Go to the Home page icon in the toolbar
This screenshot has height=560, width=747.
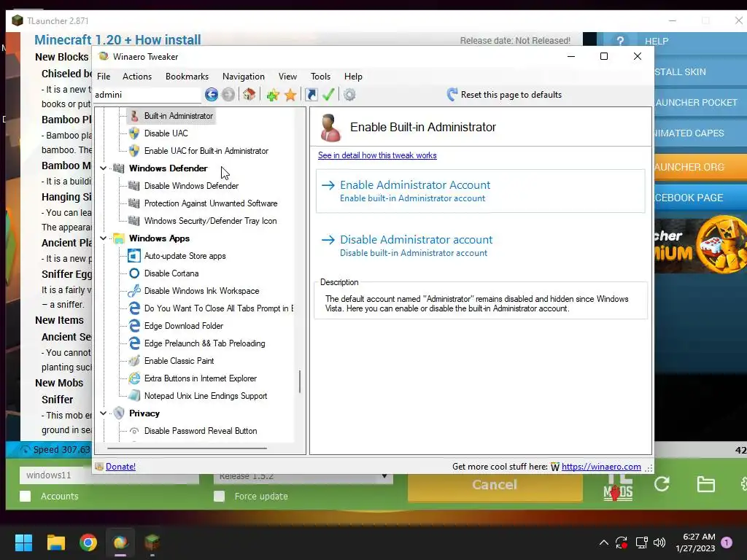[x=249, y=94]
